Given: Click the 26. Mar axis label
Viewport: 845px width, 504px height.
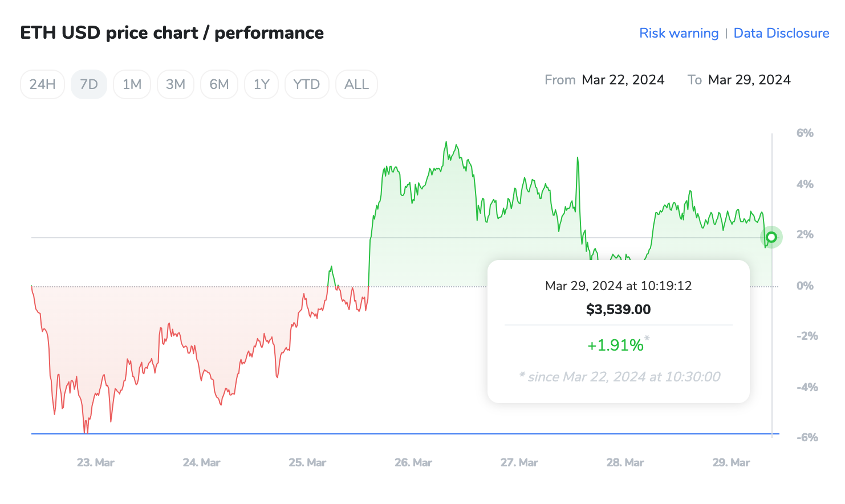Looking at the screenshot, I should [x=413, y=462].
